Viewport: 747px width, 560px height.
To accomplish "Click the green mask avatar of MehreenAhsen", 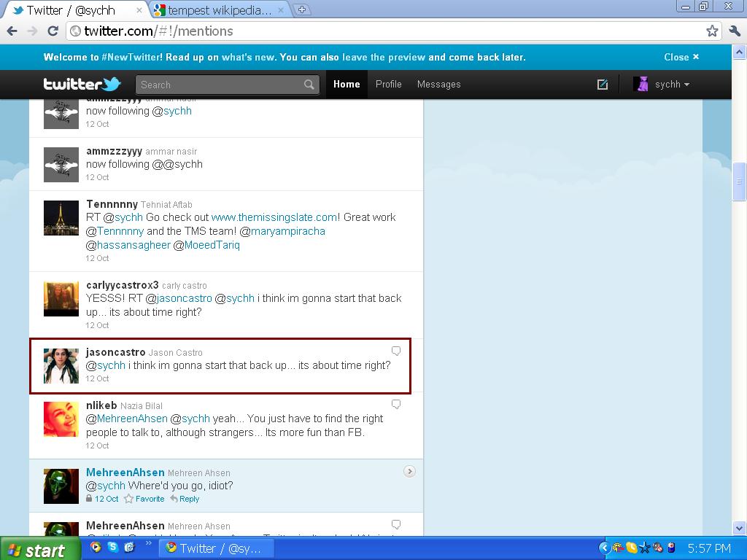I will click(61, 486).
